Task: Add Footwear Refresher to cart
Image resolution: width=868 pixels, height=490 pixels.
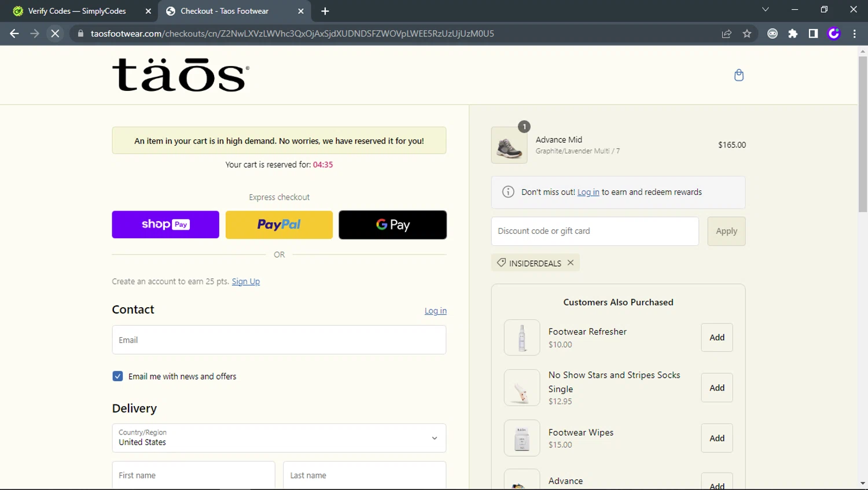Action: tap(717, 337)
